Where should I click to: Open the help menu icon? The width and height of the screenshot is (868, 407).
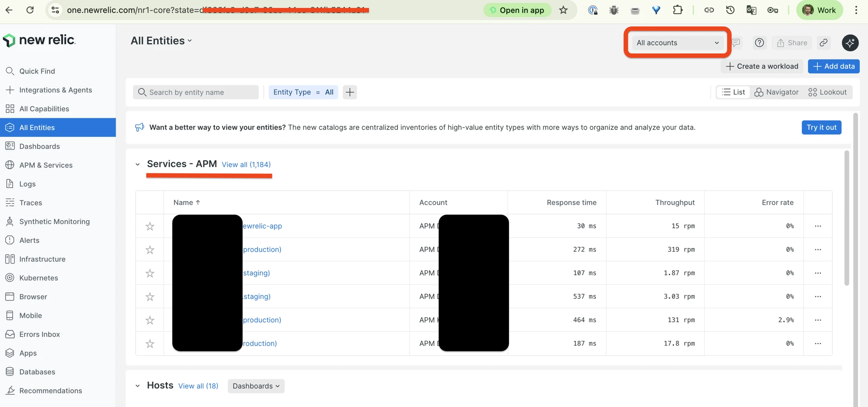pos(759,43)
